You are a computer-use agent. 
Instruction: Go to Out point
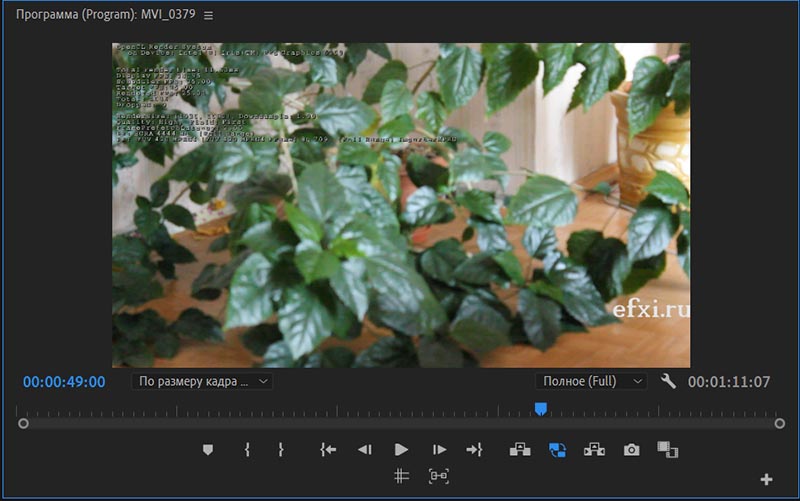(x=474, y=449)
